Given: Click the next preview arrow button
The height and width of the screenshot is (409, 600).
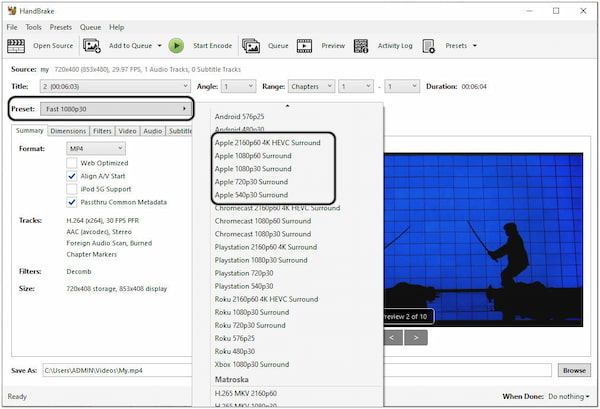Looking at the screenshot, I should point(415,337).
